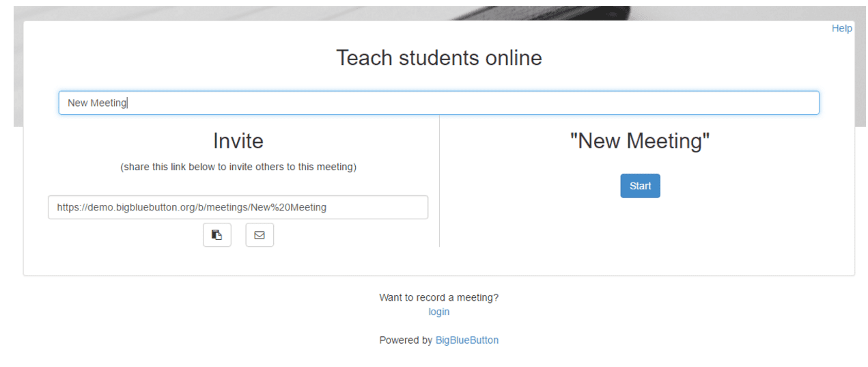This screenshot has width=868, height=367.
Task: Click the quoted "New Meeting" title
Action: pos(640,141)
